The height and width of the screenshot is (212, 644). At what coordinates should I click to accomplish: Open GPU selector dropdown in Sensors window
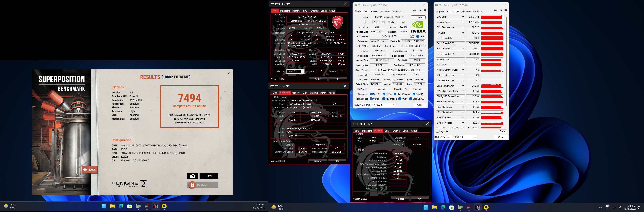click(x=455, y=137)
